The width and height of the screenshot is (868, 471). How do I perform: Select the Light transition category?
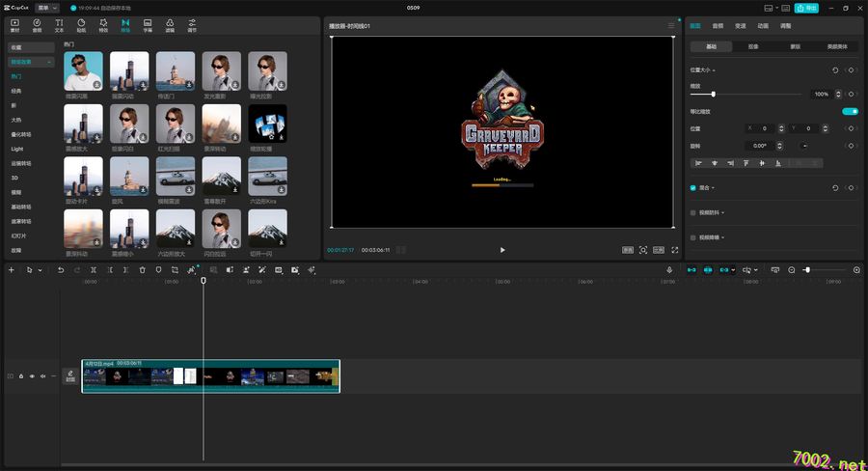click(x=17, y=149)
